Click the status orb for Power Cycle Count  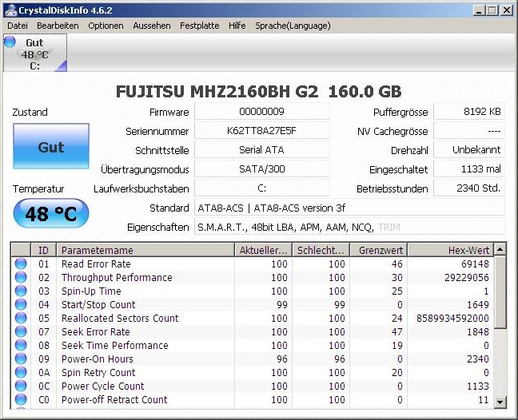pos(21,386)
